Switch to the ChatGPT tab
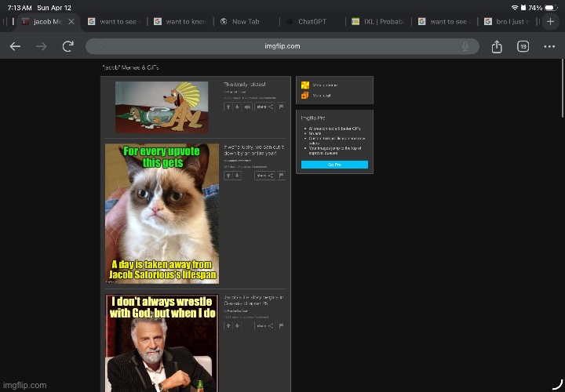The width and height of the screenshot is (565, 392). (x=312, y=22)
